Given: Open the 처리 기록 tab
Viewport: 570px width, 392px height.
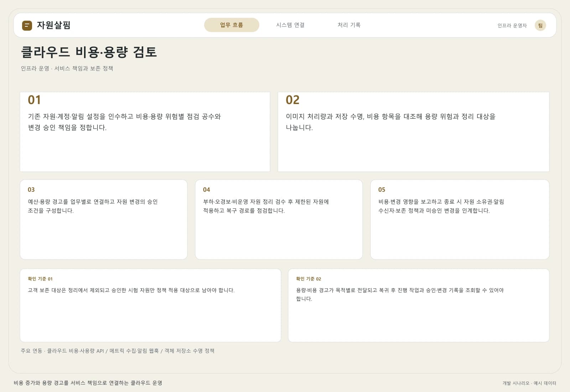Looking at the screenshot, I should [349, 25].
